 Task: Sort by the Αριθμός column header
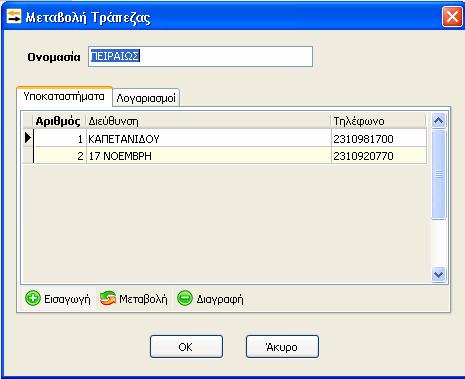(58, 121)
